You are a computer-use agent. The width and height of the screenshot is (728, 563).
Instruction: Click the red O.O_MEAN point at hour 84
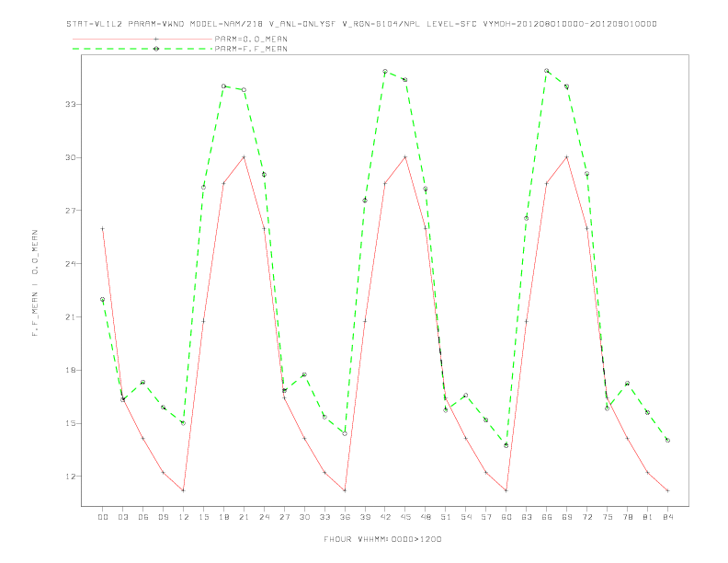[x=667, y=490]
